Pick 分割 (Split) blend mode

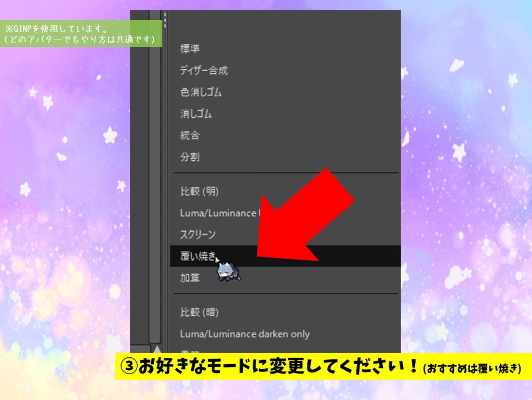[190, 157]
